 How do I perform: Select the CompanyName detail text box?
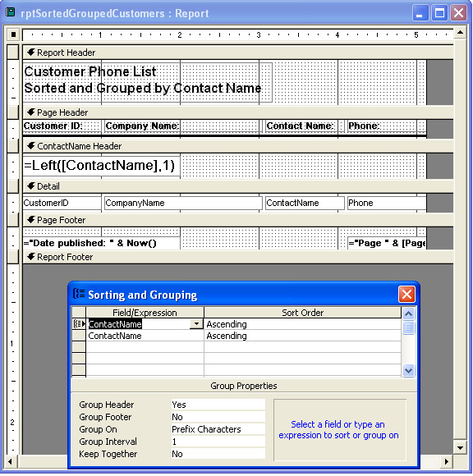pos(183,203)
